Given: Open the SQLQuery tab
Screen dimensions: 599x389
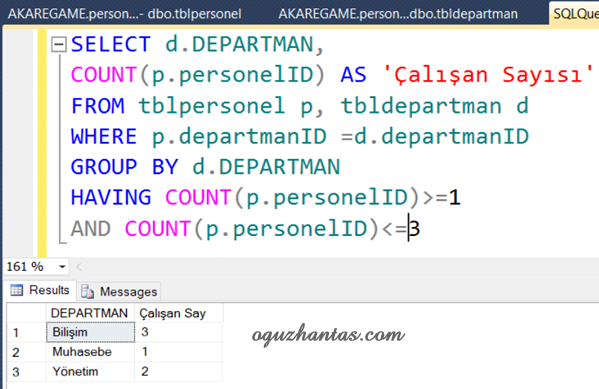Looking at the screenshot, I should pos(575,14).
